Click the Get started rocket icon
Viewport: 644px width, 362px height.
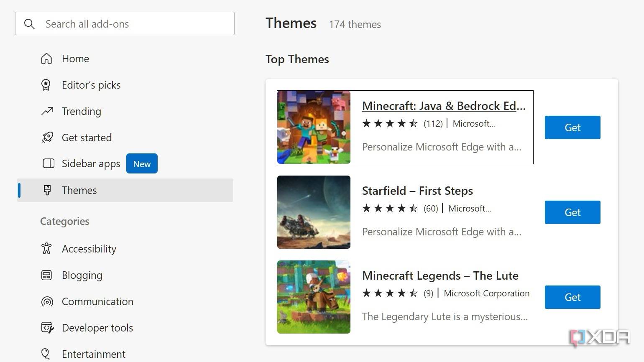pyautogui.click(x=47, y=138)
